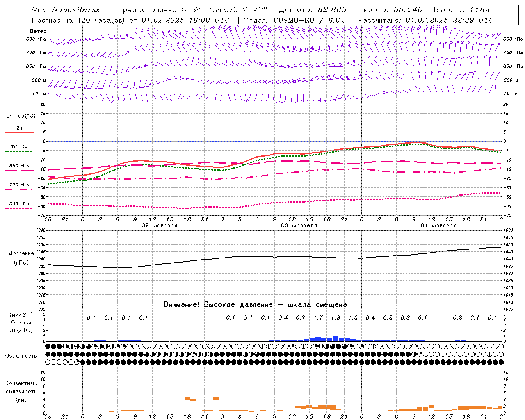
Task: Click the longitude value 82.865
Action: pyautogui.click(x=333, y=10)
